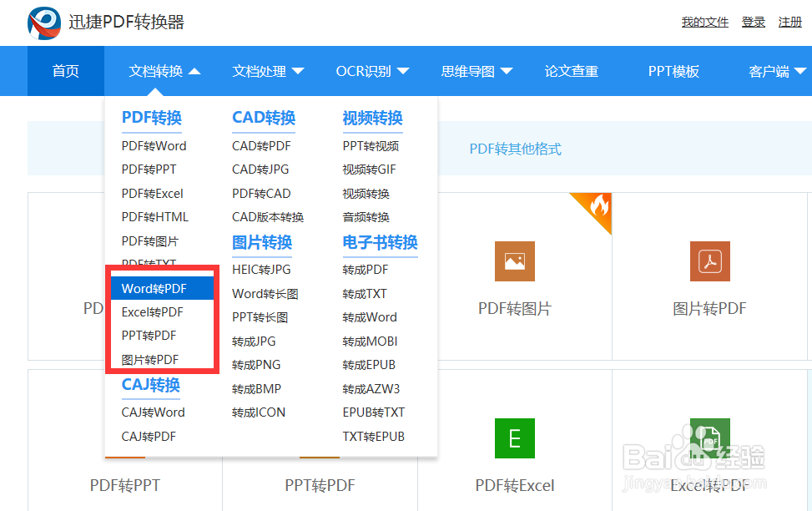The height and width of the screenshot is (511, 812).
Task: Switch to PDF转其他格式 tab
Action: [x=515, y=149]
